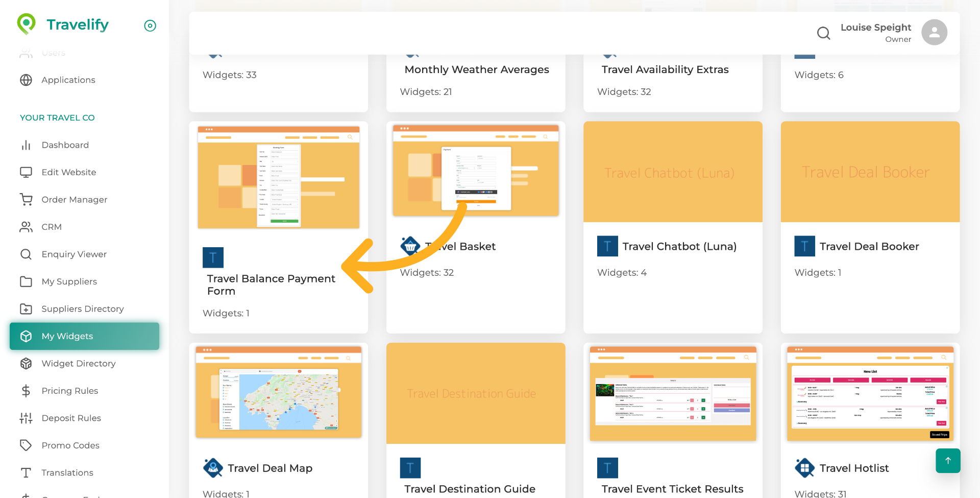Click the search magnifier icon in header
Image resolution: width=980 pixels, height=498 pixels.
823,33
